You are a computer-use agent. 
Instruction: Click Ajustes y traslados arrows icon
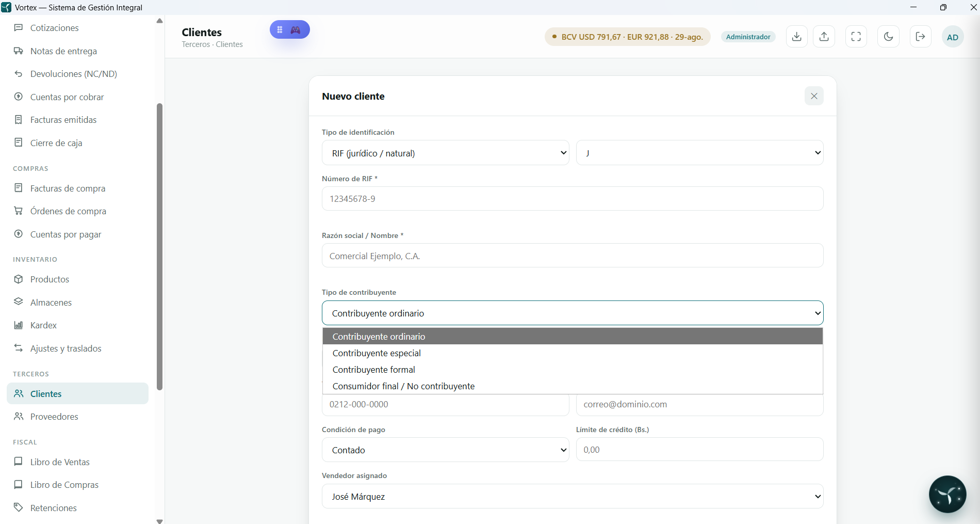(x=19, y=348)
